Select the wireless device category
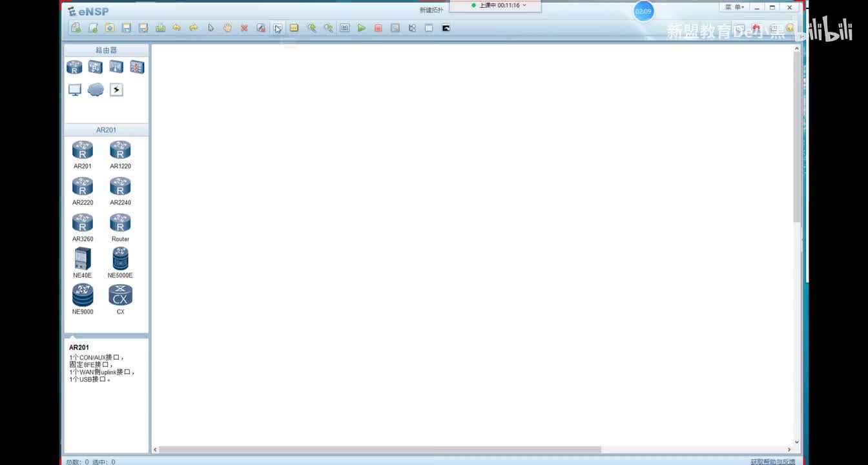 pyautogui.click(x=116, y=67)
